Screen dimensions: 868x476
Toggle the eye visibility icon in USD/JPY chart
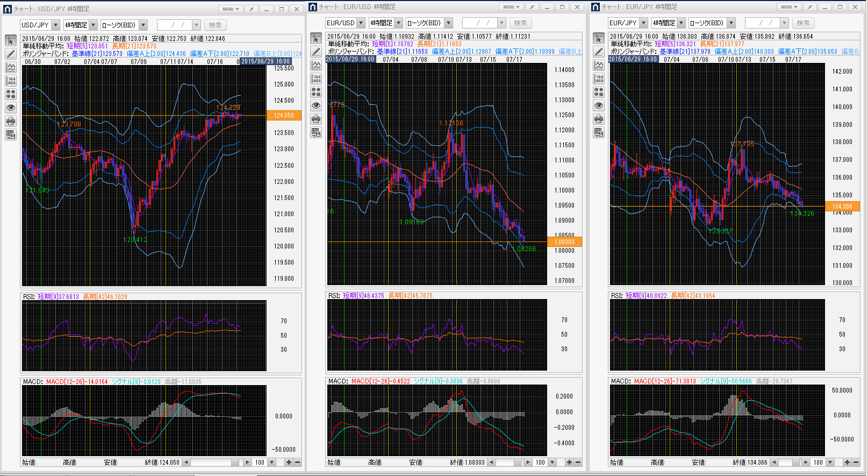(x=11, y=108)
